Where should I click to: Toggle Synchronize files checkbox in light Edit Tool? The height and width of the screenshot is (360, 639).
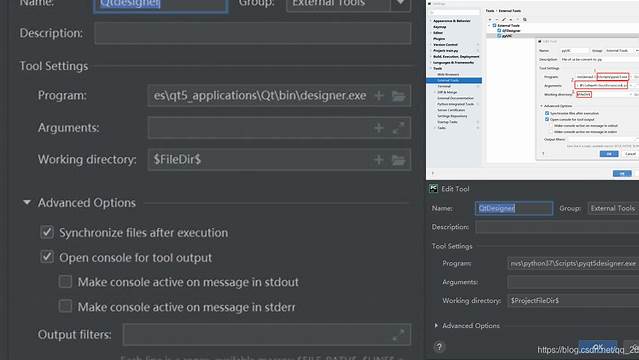tap(547, 113)
